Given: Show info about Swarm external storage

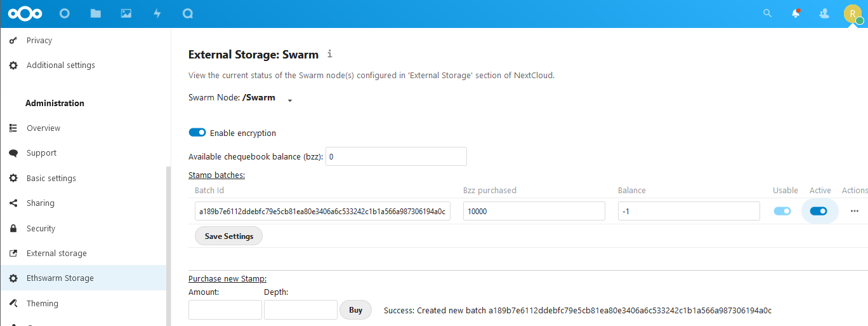Looking at the screenshot, I should pos(329,54).
